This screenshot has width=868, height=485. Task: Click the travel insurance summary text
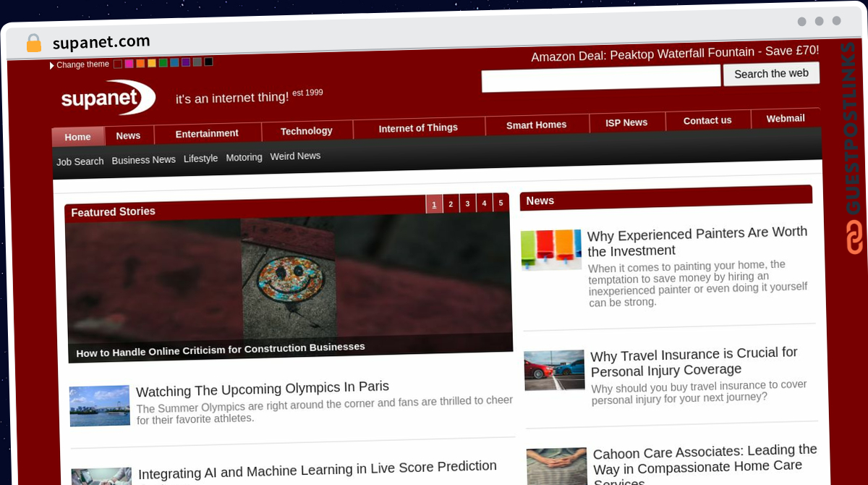point(699,392)
